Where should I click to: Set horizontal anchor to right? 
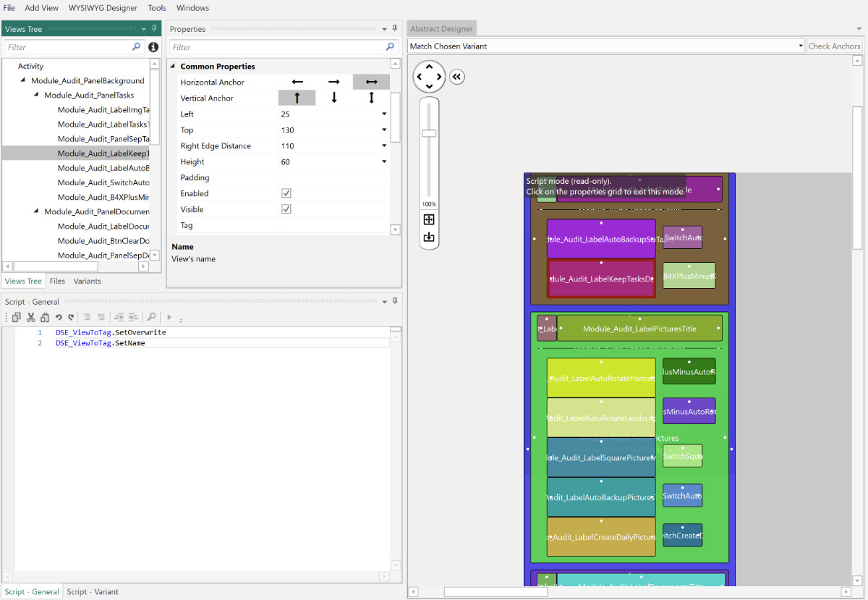tap(334, 82)
